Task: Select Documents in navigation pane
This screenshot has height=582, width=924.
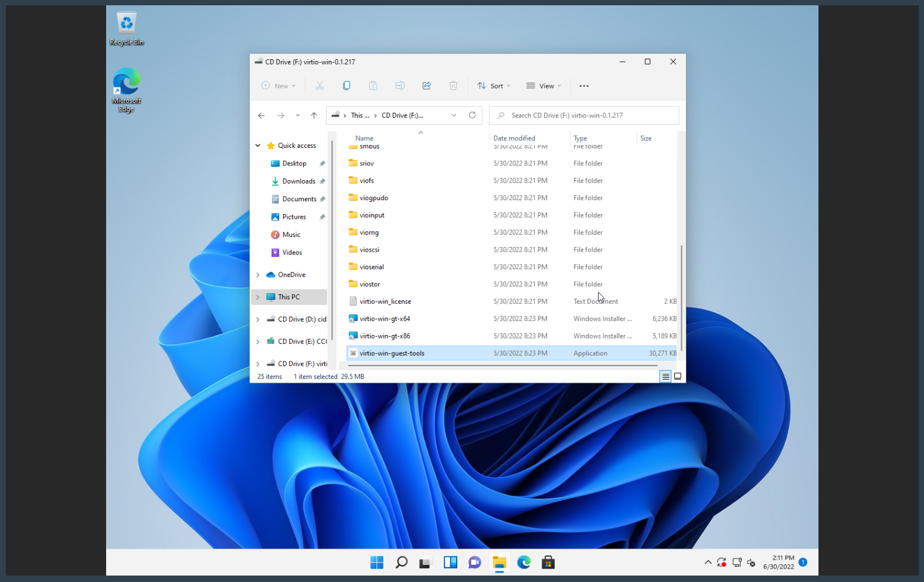Action: 299,199
